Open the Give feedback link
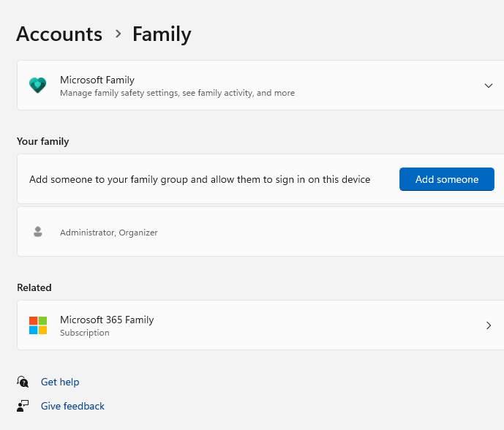 pos(72,406)
